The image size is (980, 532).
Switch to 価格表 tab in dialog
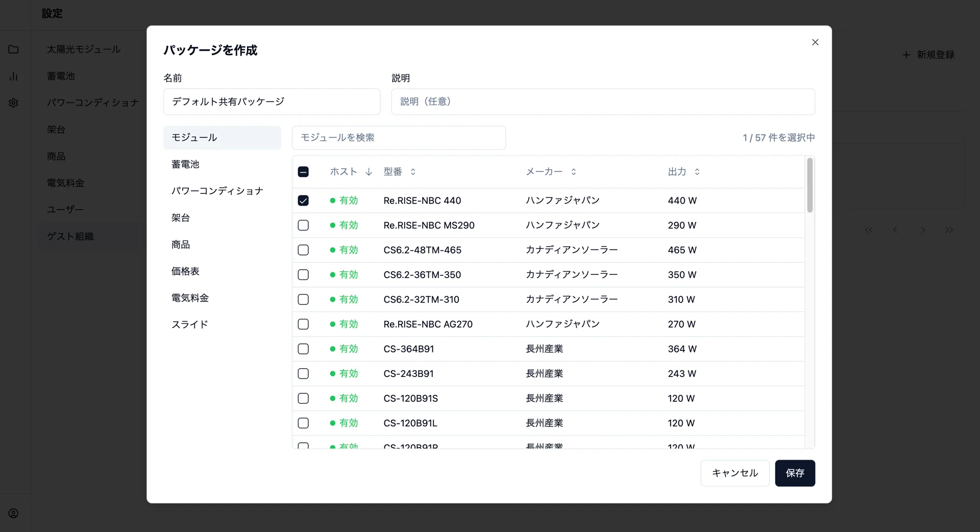click(222, 271)
